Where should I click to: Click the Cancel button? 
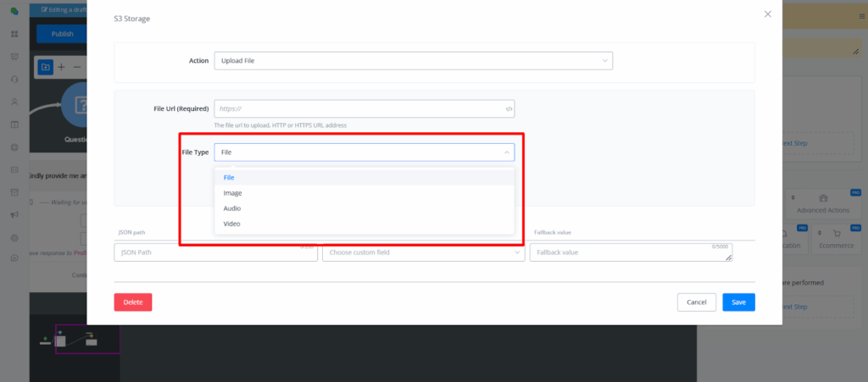696,302
